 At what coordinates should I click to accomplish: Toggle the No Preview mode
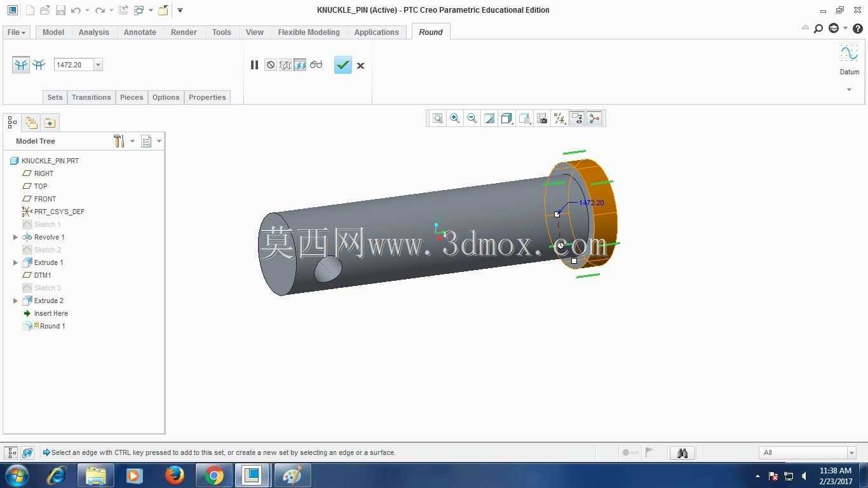[271, 65]
